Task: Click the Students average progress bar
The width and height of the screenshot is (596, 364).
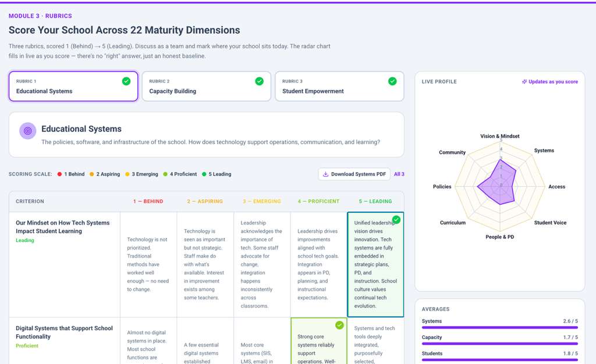Action: click(500, 360)
